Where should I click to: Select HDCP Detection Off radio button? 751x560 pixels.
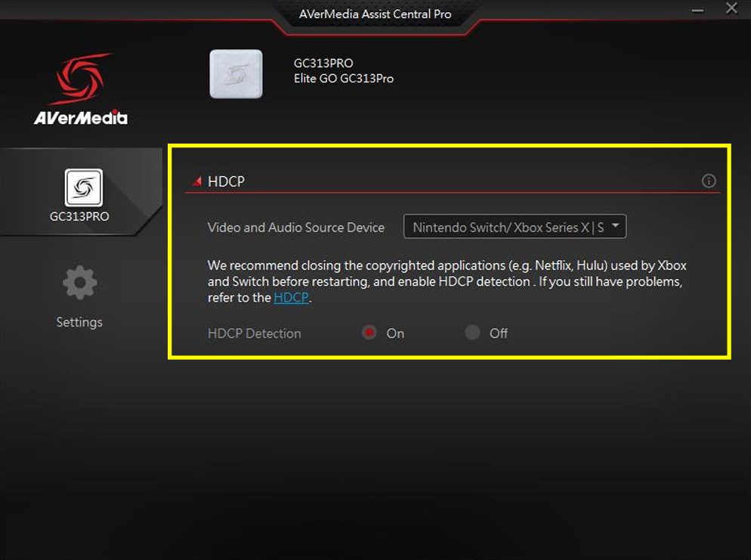[472, 333]
